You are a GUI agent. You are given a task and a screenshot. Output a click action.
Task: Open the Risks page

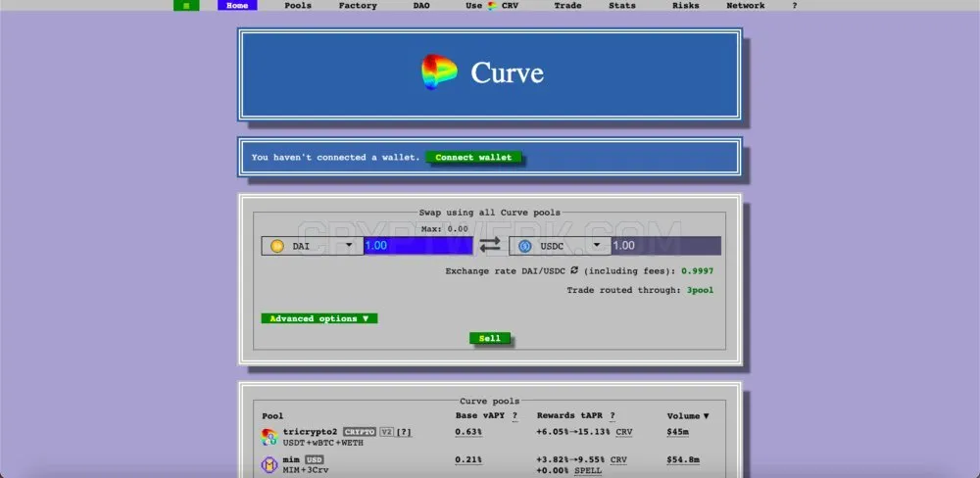[x=686, y=6]
